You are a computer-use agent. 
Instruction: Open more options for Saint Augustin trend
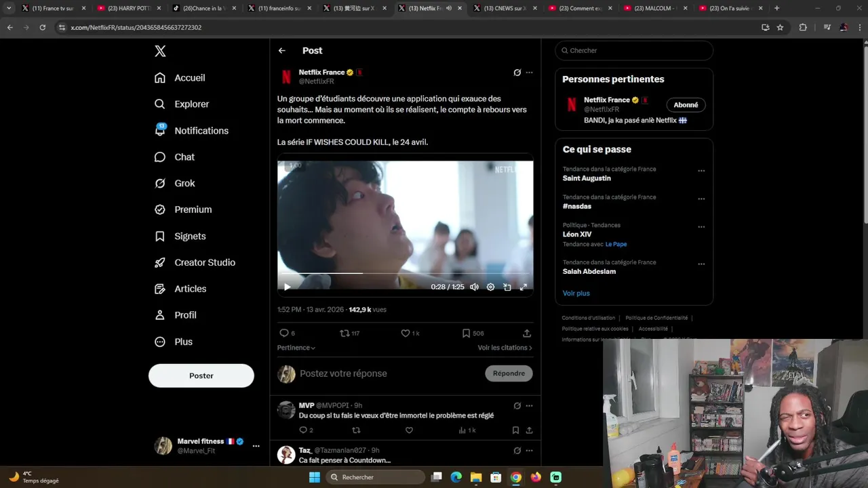point(701,171)
